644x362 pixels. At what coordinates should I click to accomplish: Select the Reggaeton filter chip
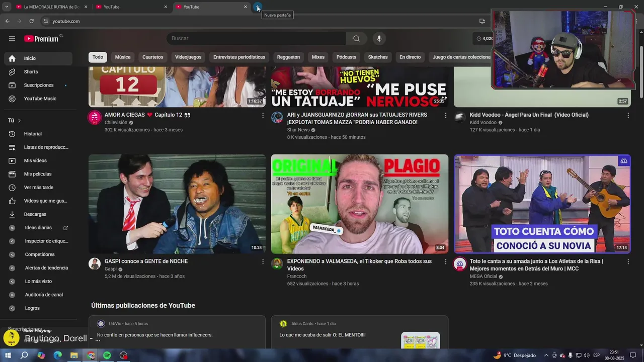288,57
